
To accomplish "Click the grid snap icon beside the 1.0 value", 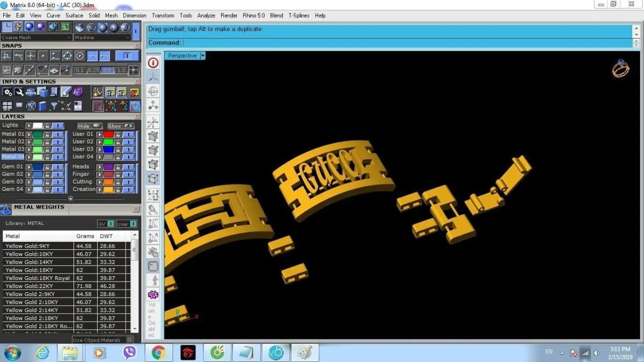I will 134,70.
